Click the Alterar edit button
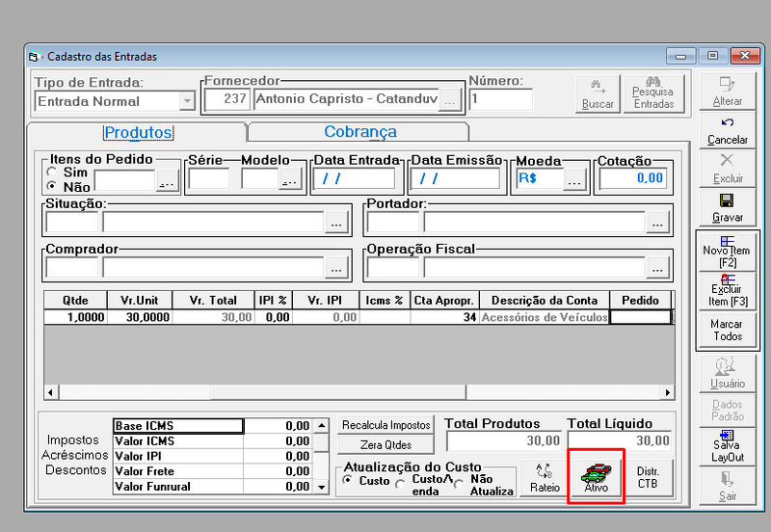 coord(728,92)
